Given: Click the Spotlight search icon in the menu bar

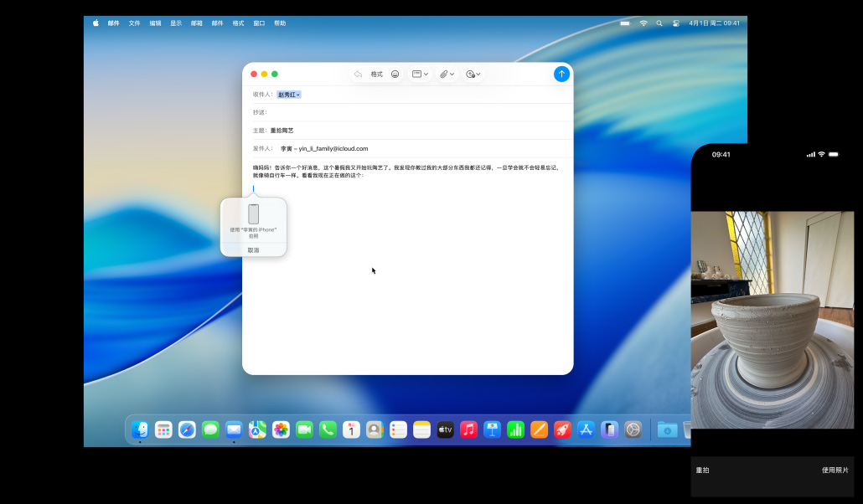Looking at the screenshot, I should [659, 23].
